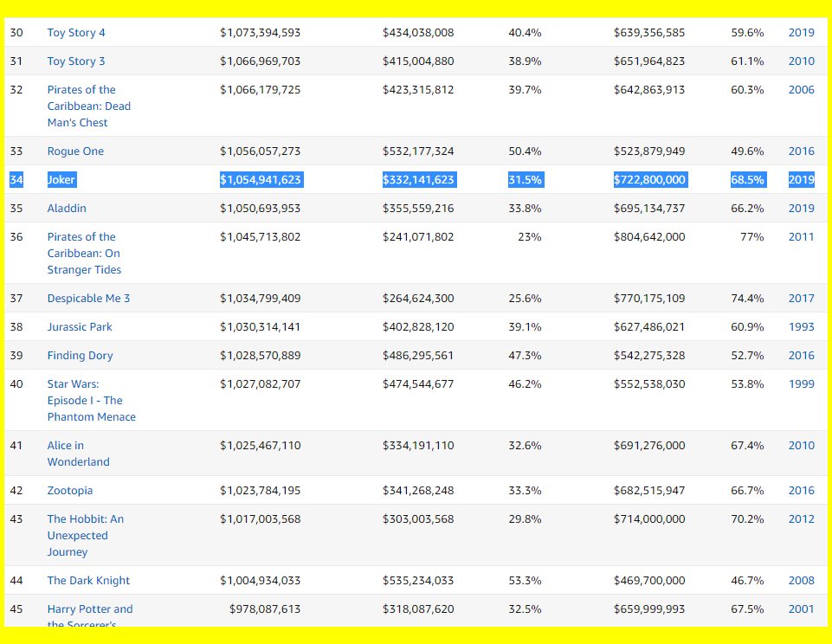The height and width of the screenshot is (644, 832).
Task: Open the Finding Dory page
Action: click(x=80, y=356)
